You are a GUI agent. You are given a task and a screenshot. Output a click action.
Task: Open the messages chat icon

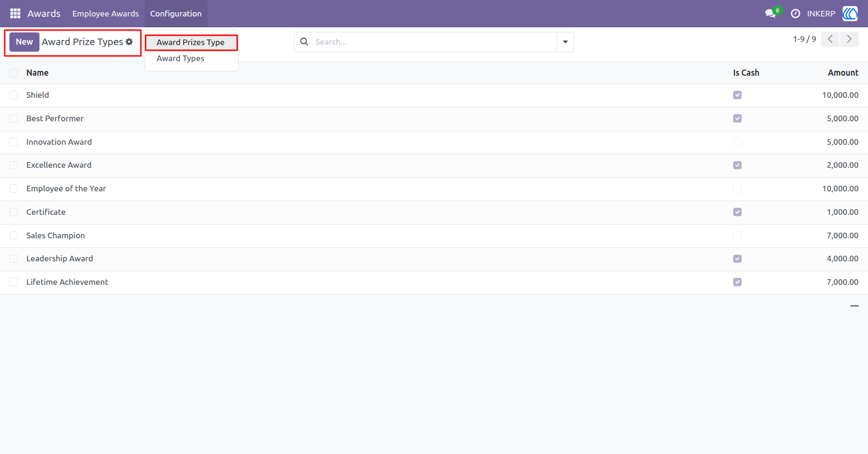770,14
